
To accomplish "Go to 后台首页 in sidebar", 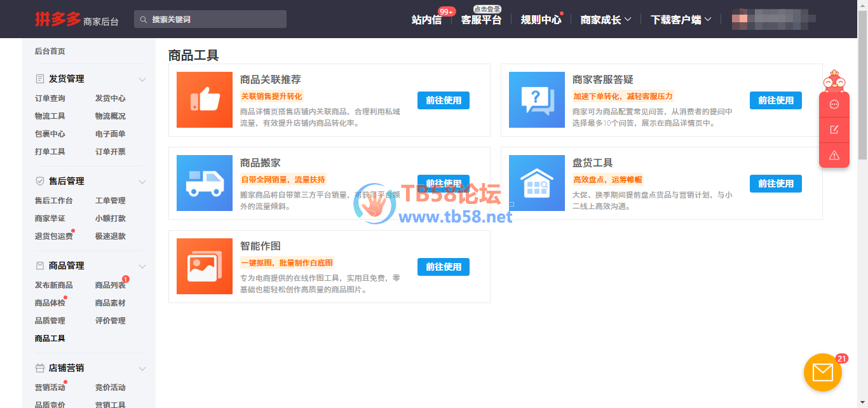I will click(50, 51).
